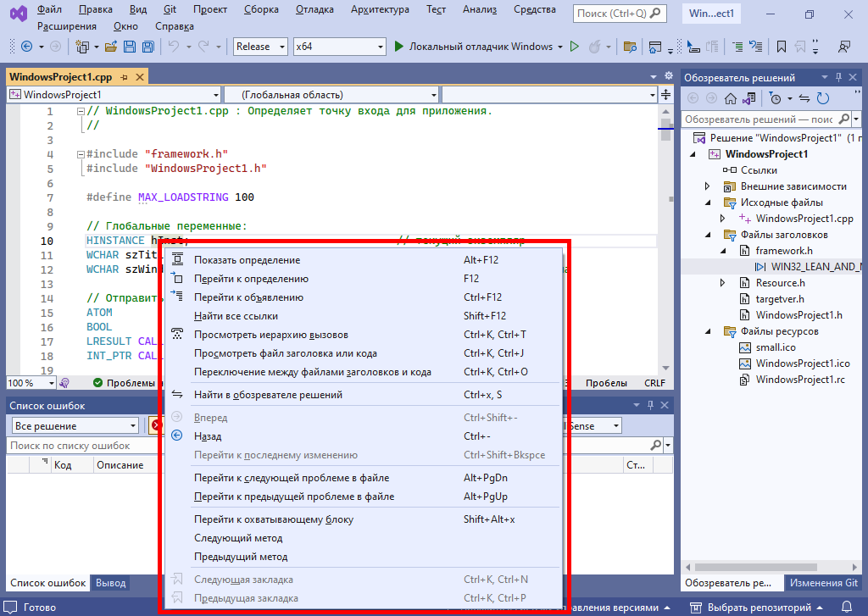Toggle auto-hide pin of Solution Explorer panel
Screen dimensions: 868x616
pos(838,77)
